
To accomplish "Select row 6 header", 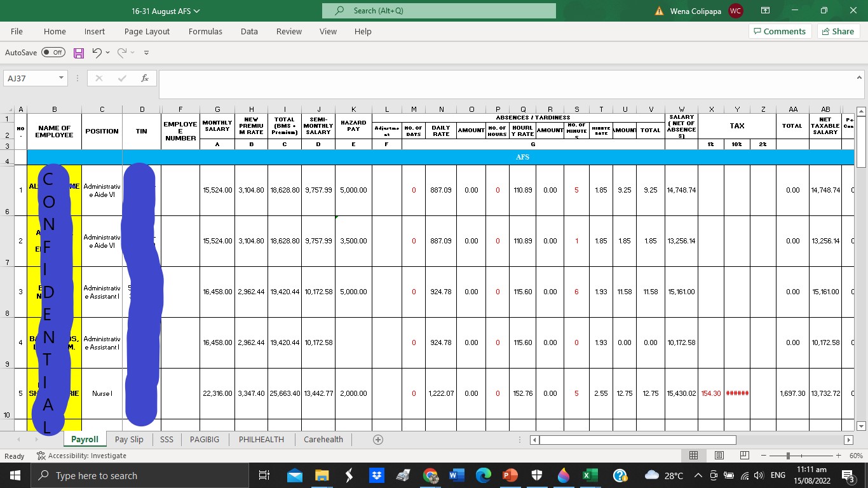I will [x=7, y=190].
